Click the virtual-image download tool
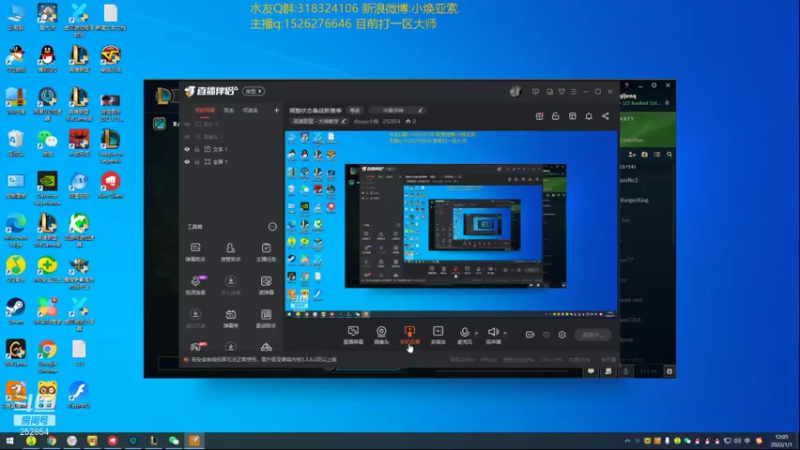800x450 pixels. pyautogui.click(x=195, y=318)
